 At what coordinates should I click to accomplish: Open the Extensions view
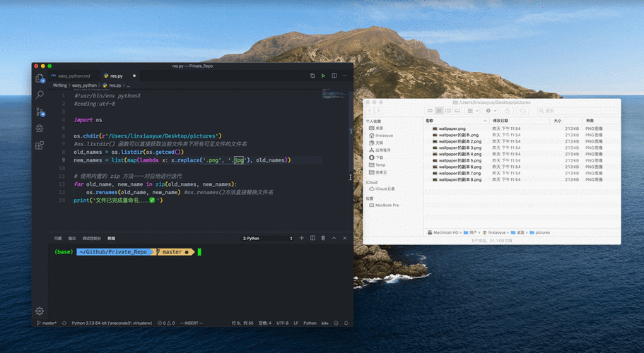coord(40,145)
